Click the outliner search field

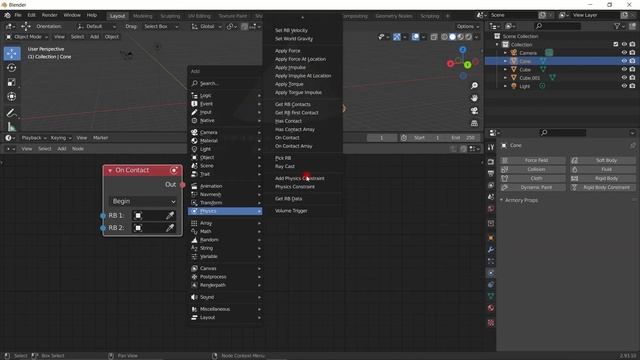(x=558, y=26)
